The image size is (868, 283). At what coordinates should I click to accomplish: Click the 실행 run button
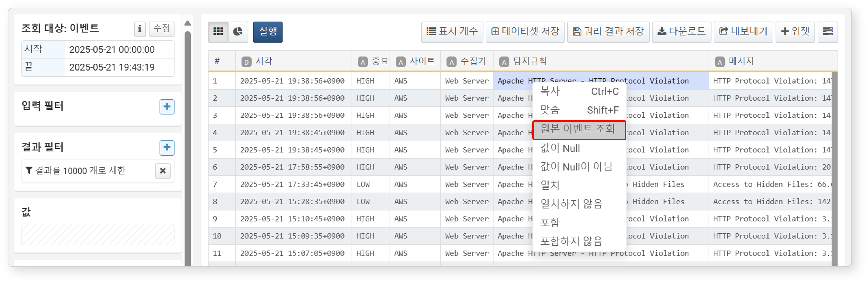(x=268, y=32)
